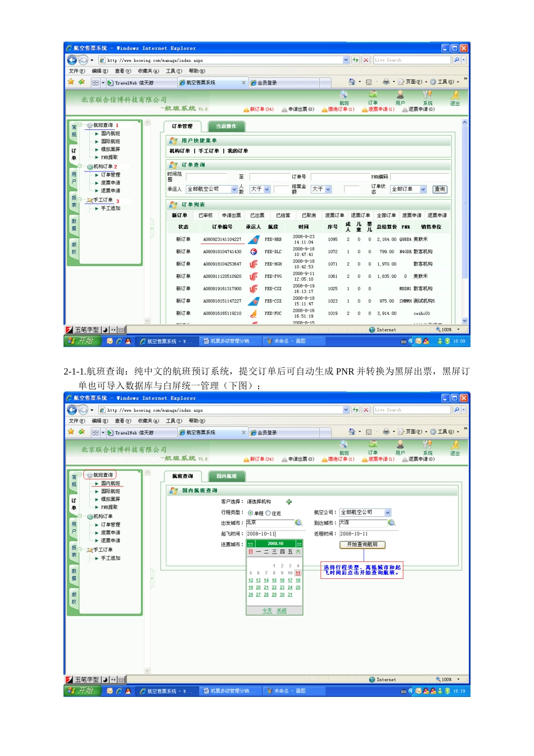This screenshot has height=756, width=534.
Task: Open 工具(T) menu in the 航班查询 window menu bar
Action: [x=174, y=421]
